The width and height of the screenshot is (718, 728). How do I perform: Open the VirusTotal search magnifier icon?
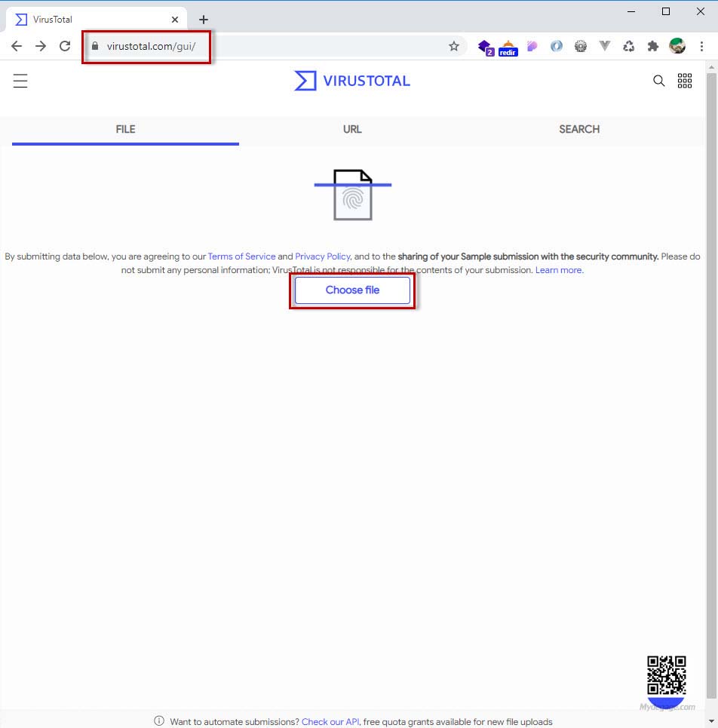[658, 81]
